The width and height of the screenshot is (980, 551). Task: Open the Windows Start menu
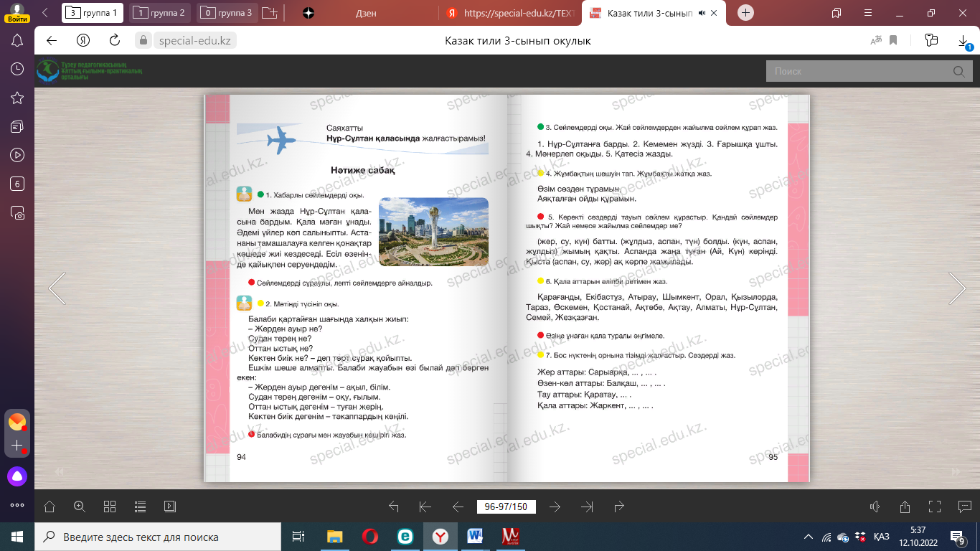17,537
